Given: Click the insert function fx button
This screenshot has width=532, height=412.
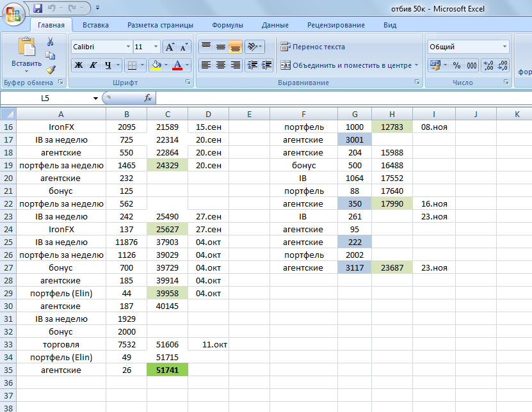Looking at the screenshot, I should (148, 99).
